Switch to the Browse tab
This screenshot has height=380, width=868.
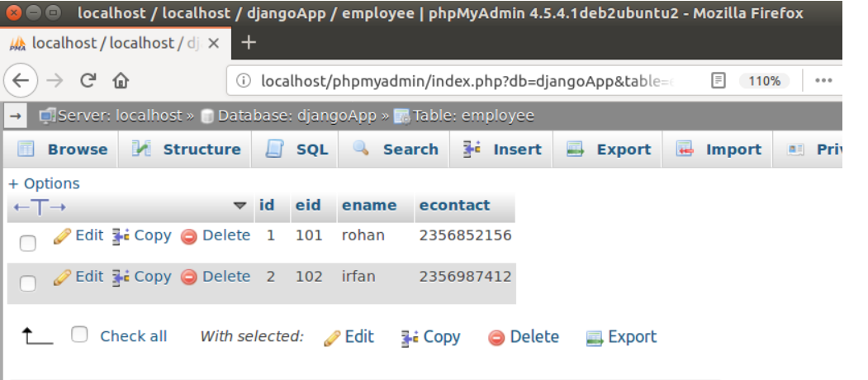[62, 150]
